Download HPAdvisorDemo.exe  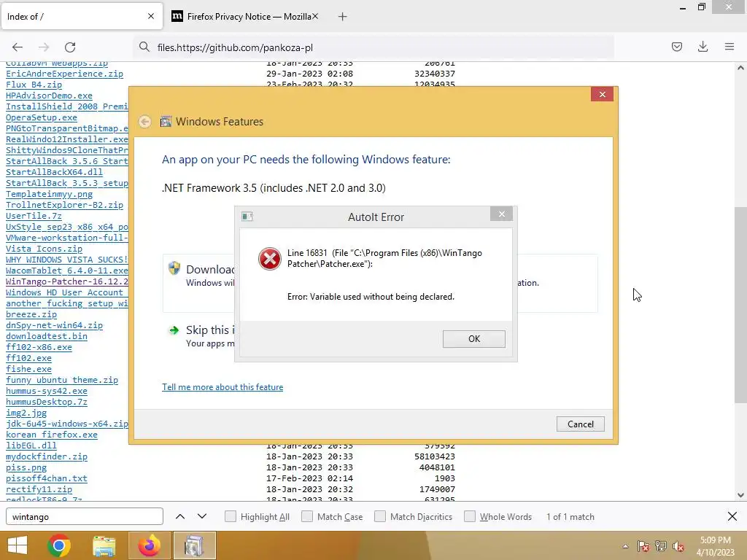49,96
